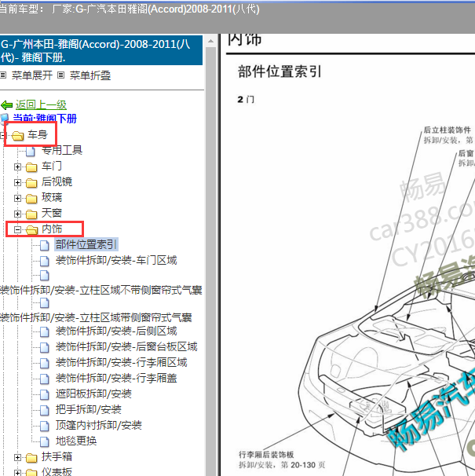The width and height of the screenshot is (475, 476).
Task: Open 地毯更换 entry
Action: click(x=76, y=441)
